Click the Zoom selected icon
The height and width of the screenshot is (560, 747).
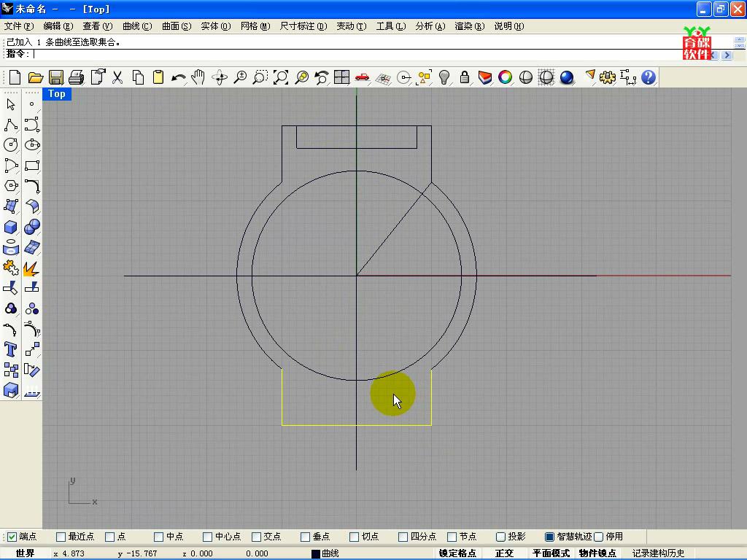click(301, 77)
